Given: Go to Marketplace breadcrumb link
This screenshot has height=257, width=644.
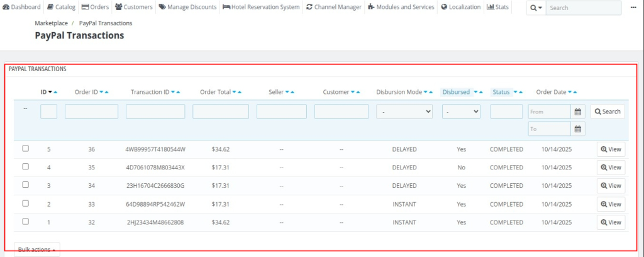Looking at the screenshot, I should [52, 23].
